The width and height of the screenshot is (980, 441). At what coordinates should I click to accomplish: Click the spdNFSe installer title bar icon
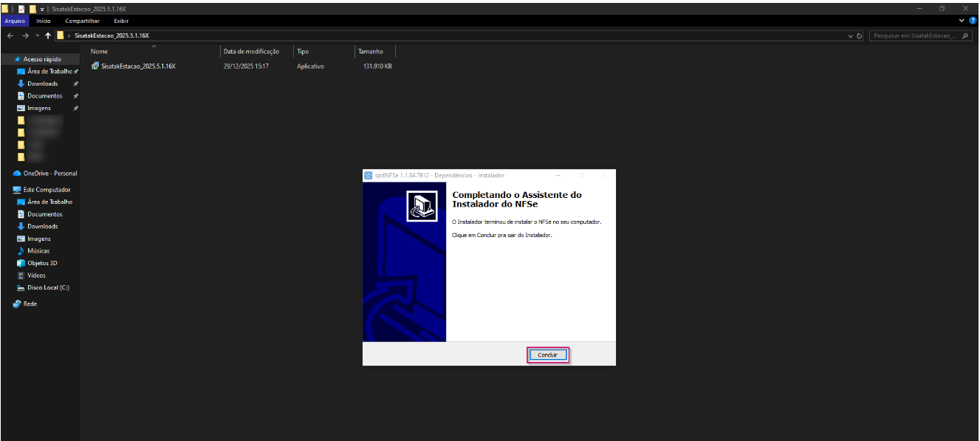(368, 176)
